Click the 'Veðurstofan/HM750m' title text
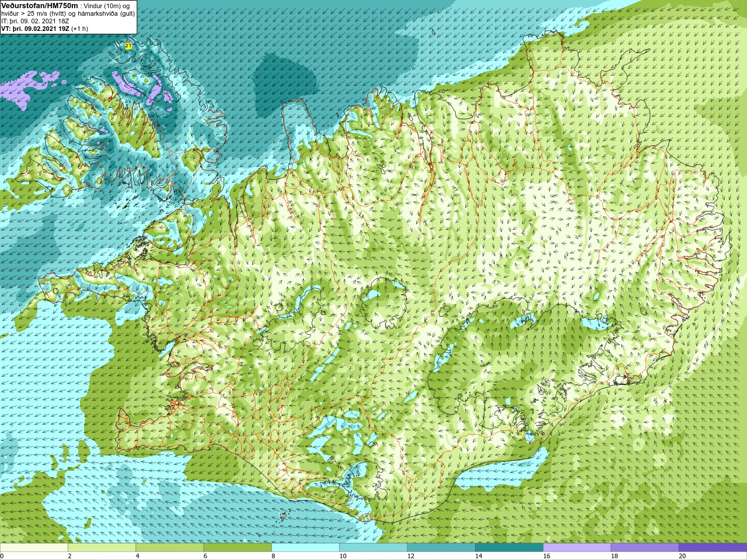The width and height of the screenshot is (747, 560). pyautogui.click(x=39, y=5)
